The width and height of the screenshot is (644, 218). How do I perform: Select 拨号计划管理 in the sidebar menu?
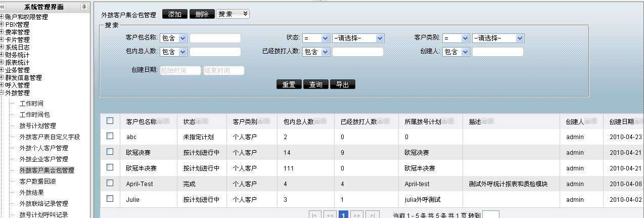click(x=37, y=125)
